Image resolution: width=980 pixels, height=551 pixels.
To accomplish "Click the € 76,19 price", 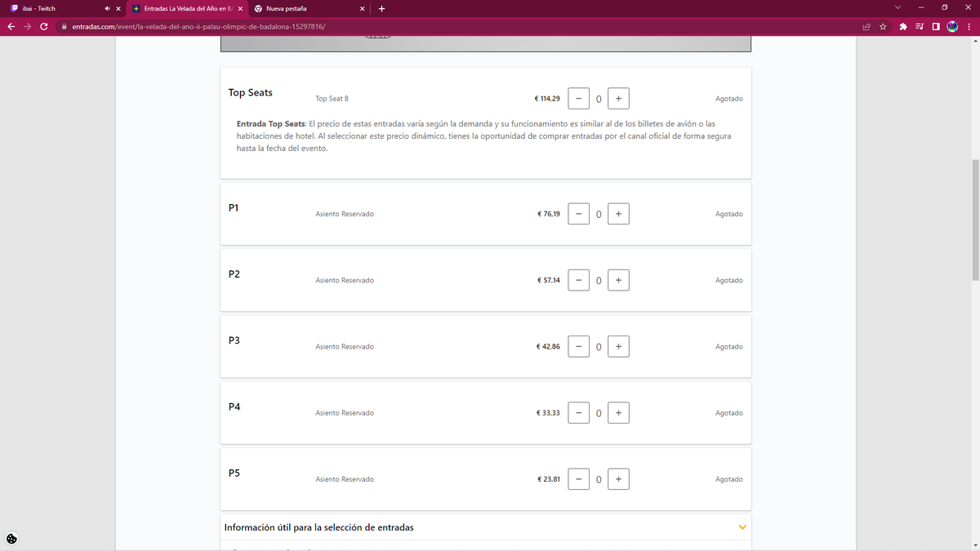I will [x=549, y=214].
